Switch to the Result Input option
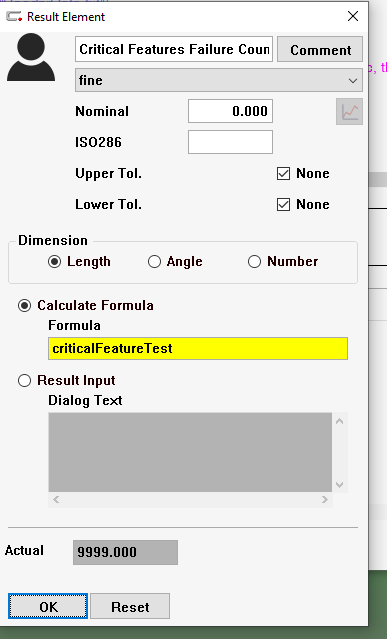Viewport: 387px width, 639px height. click(24, 381)
